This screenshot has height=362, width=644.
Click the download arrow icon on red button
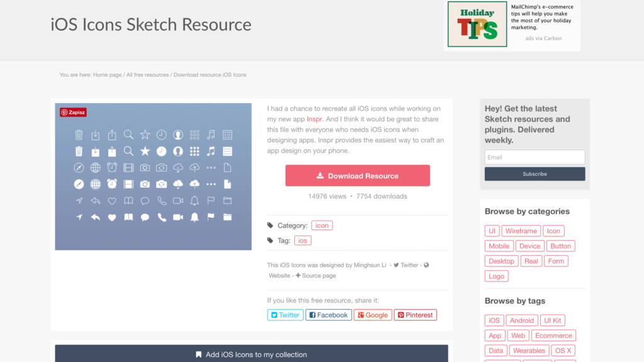click(x=320, y=176)
